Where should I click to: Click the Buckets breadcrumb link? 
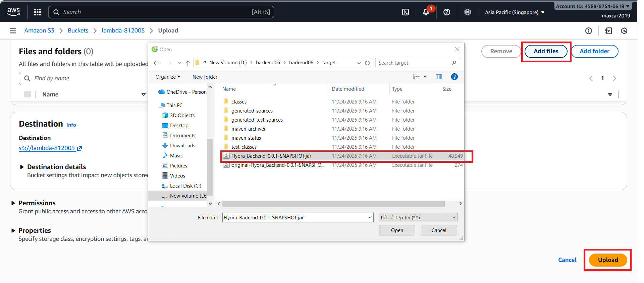[x=78, y=30]
